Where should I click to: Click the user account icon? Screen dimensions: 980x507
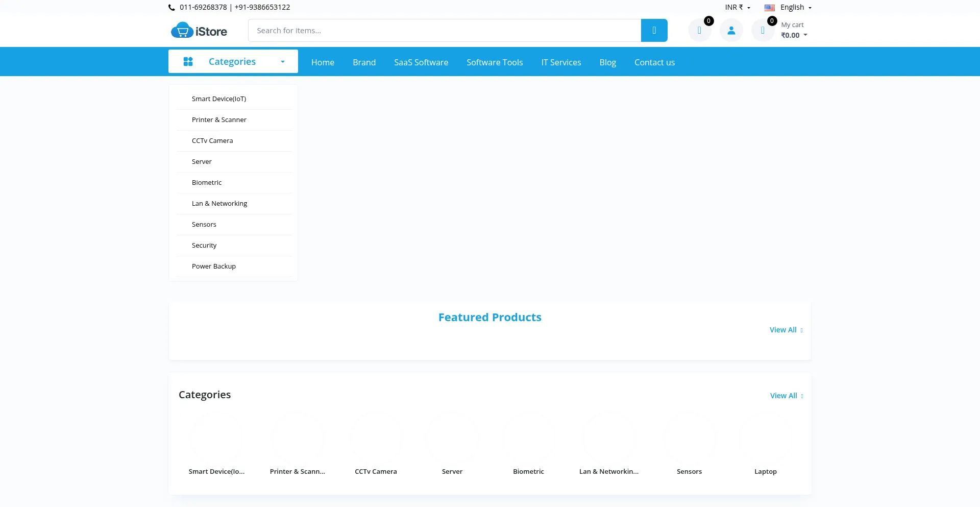click(730, 30)
